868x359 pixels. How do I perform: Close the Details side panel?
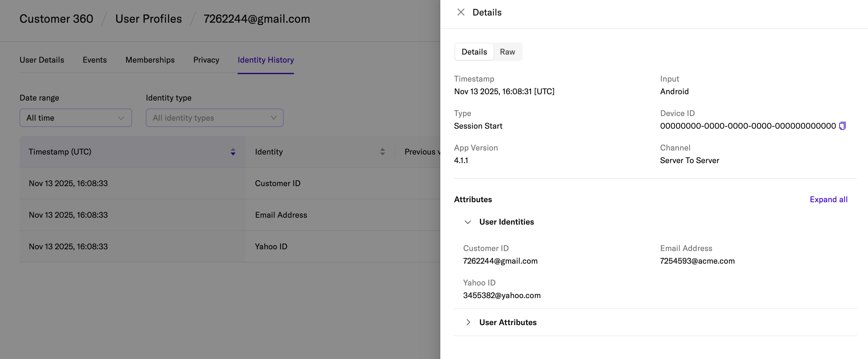coord(461,12)
